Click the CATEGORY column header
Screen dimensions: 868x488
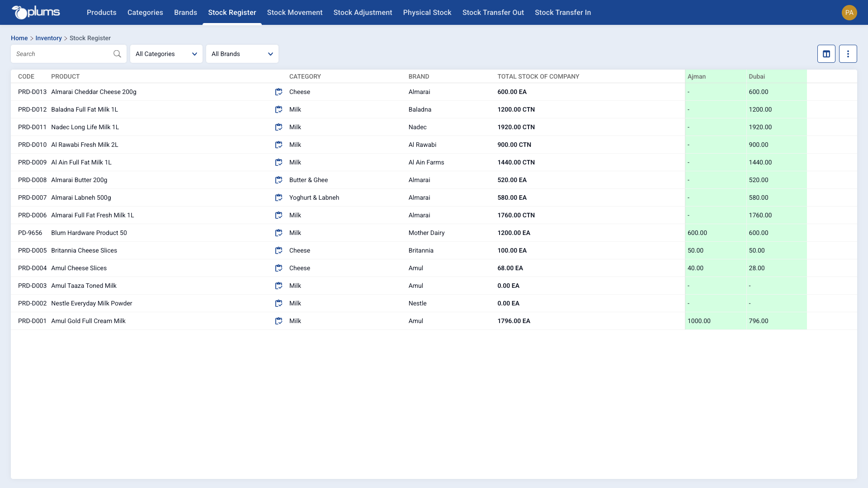coord(305,76)
